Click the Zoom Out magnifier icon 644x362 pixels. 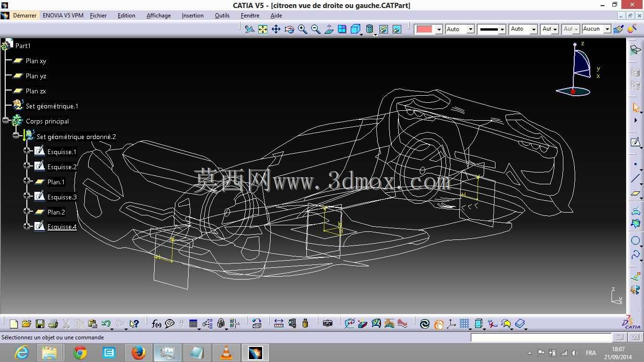point(316,29)
